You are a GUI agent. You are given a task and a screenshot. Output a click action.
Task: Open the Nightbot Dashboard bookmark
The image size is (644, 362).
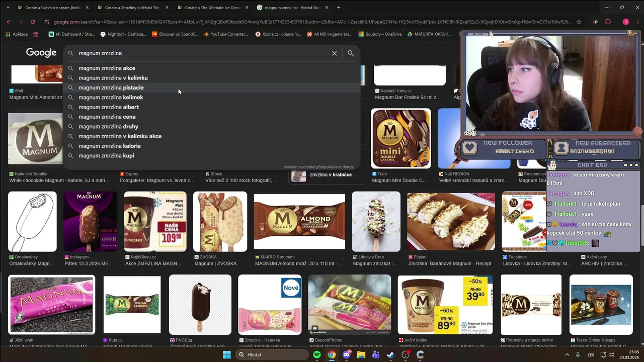[x=123, y=34]
